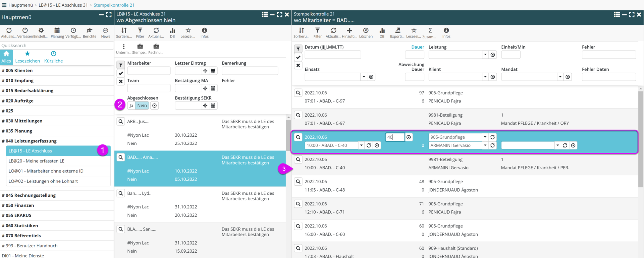The width and height of the screenshot is (644, 258).
Task: Click the Verlassen power icon
Action: click(x=25, y=31)
